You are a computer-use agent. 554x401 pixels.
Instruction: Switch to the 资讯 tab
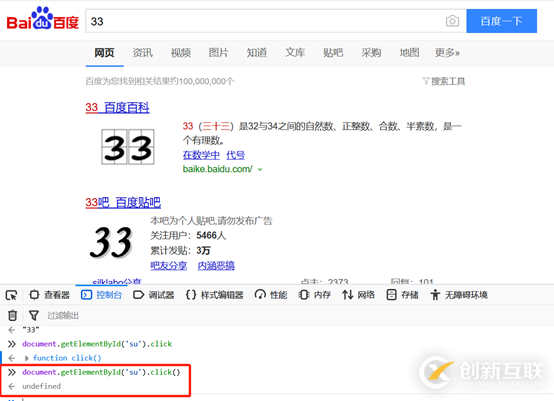coord(142,53)
